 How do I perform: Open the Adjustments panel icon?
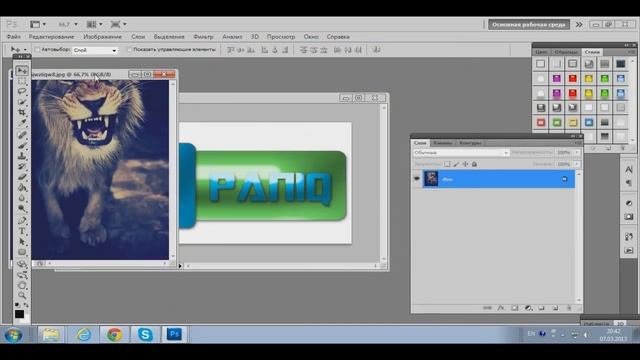629,203
